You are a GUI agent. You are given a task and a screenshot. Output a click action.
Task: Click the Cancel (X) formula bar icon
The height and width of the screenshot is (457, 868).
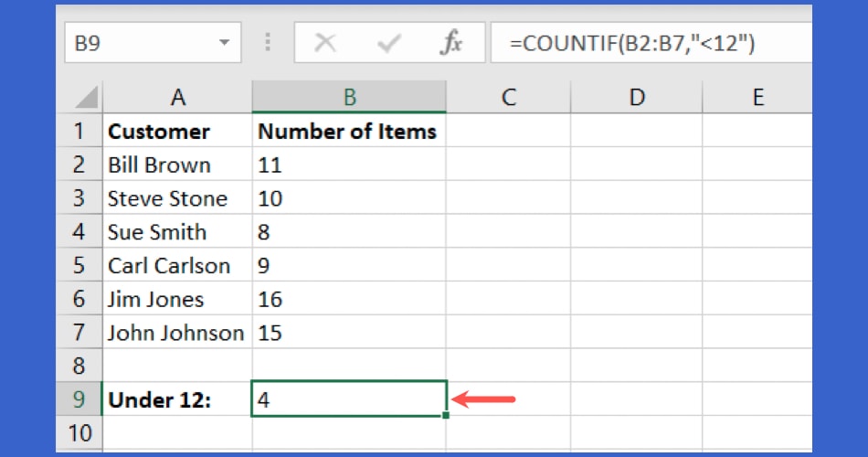click(325, 43)
